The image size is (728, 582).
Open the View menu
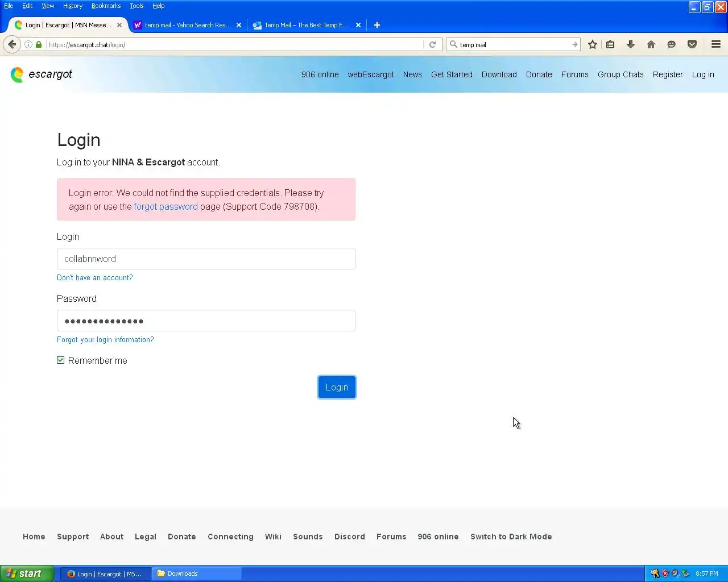click(48, 6)
